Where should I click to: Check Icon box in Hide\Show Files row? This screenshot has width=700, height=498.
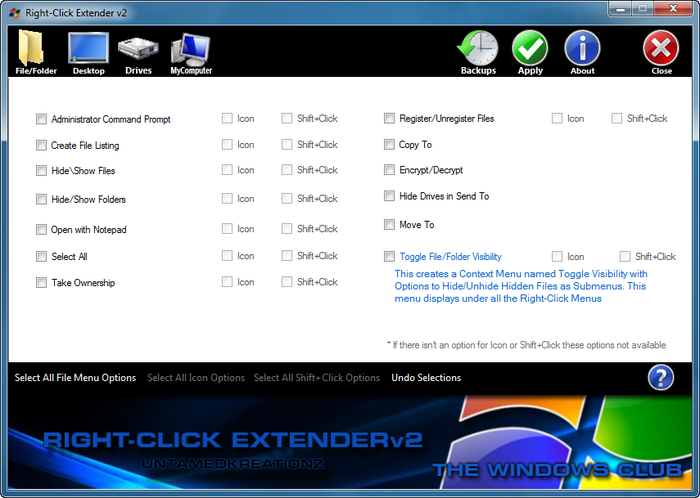227,170
